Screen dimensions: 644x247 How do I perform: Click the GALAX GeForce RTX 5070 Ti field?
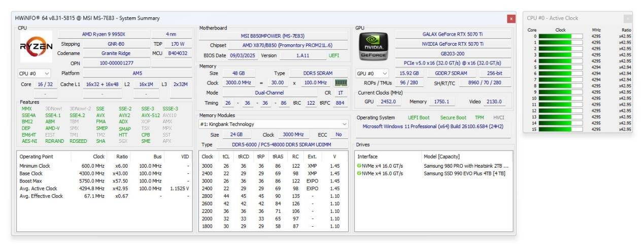[x=453, y=34]
